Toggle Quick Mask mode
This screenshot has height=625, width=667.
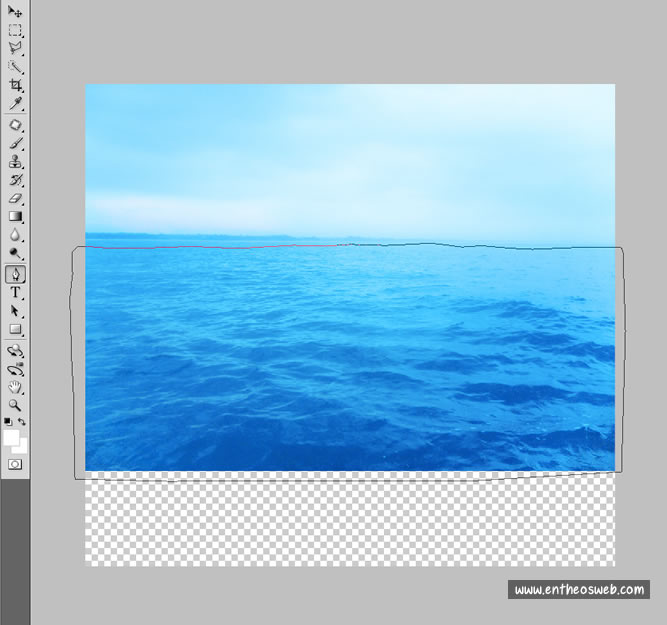[15, 465]
